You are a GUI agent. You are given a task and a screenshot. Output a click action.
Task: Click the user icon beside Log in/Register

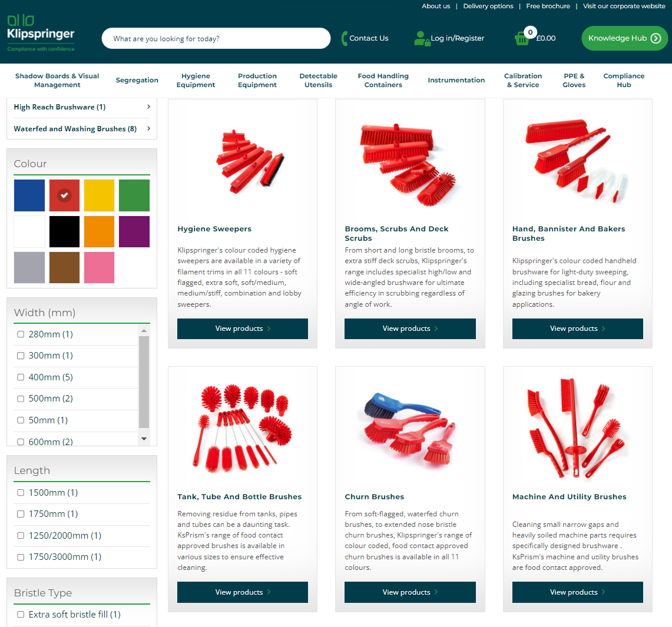tap(422, 38)
